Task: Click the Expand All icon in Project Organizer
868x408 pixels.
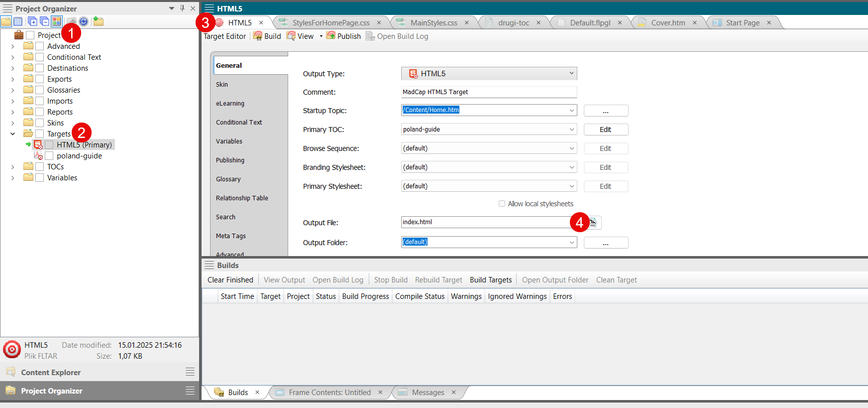Action: (32, 21)
